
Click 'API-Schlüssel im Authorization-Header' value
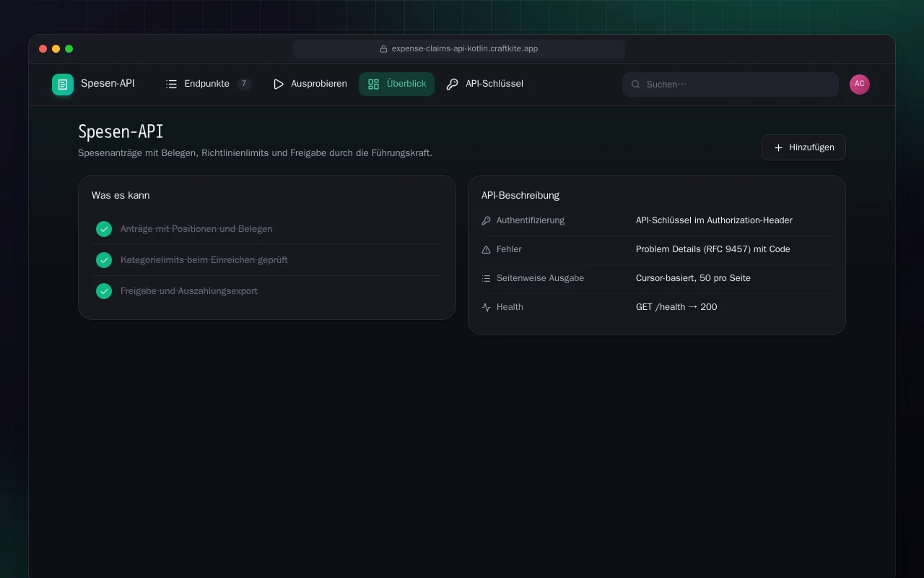click(714, 220)
